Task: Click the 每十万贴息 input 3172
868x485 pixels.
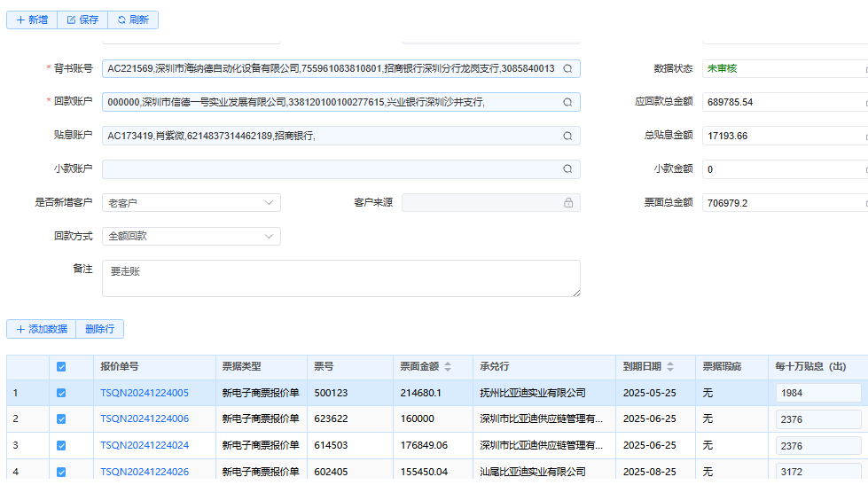Action: click(x=818, y=472)
